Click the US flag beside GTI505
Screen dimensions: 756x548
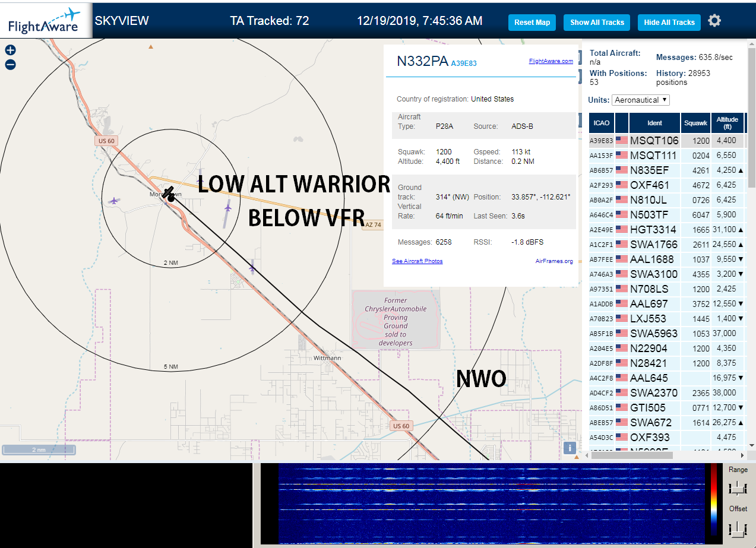click(622, 408)
